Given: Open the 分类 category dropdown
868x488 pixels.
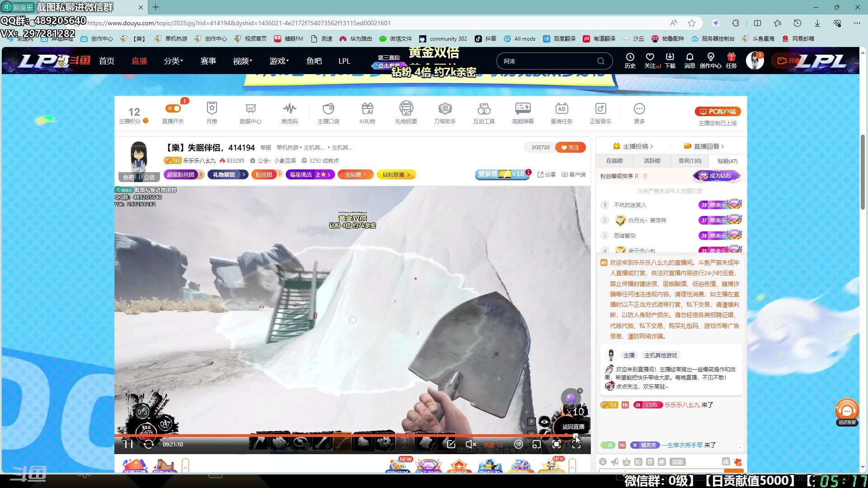Looking at the screenshot, I should tap(173, 61).
